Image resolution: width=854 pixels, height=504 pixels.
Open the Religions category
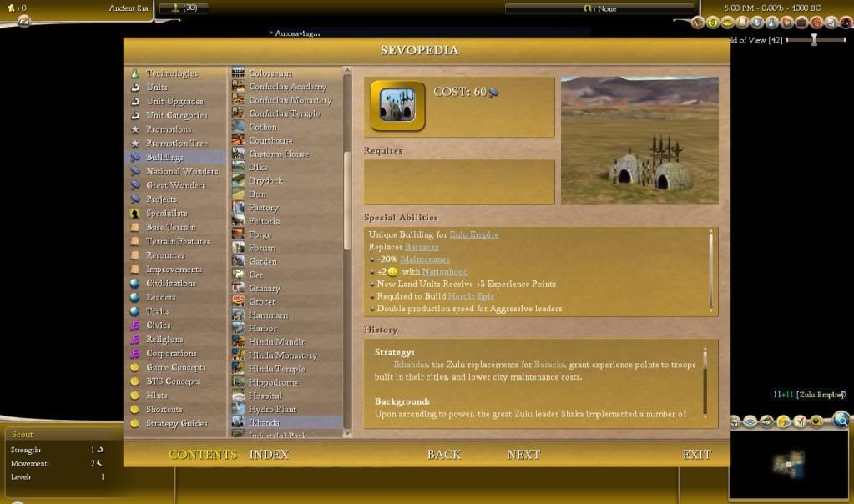[164, 339]
